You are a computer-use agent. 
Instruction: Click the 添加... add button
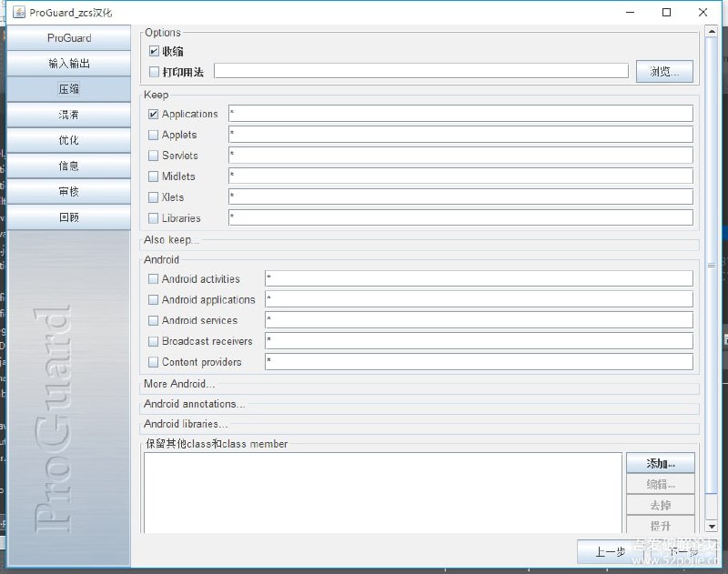coord(661,463)
